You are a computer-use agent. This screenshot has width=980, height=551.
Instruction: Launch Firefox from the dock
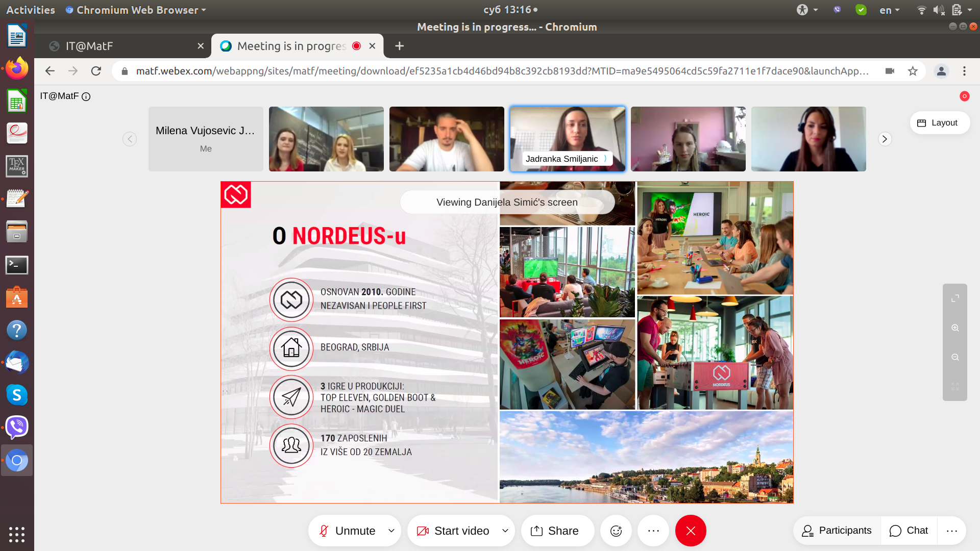pos(17,68)
